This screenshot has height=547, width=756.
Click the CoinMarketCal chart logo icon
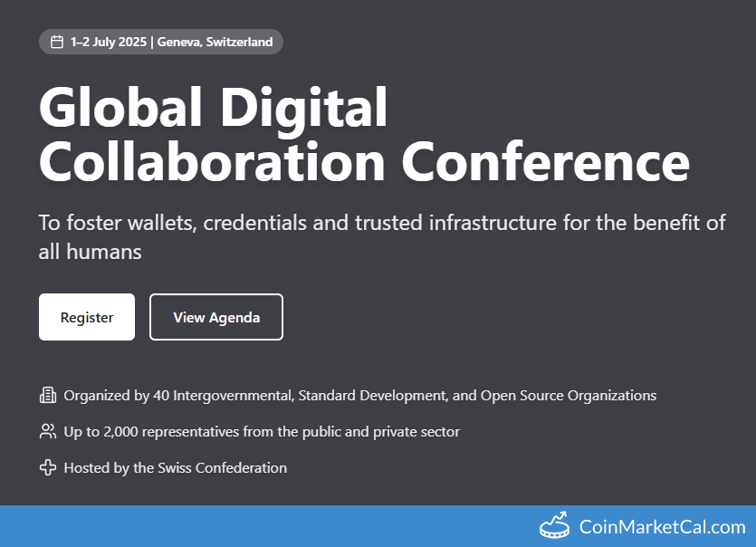coord(554,525)
